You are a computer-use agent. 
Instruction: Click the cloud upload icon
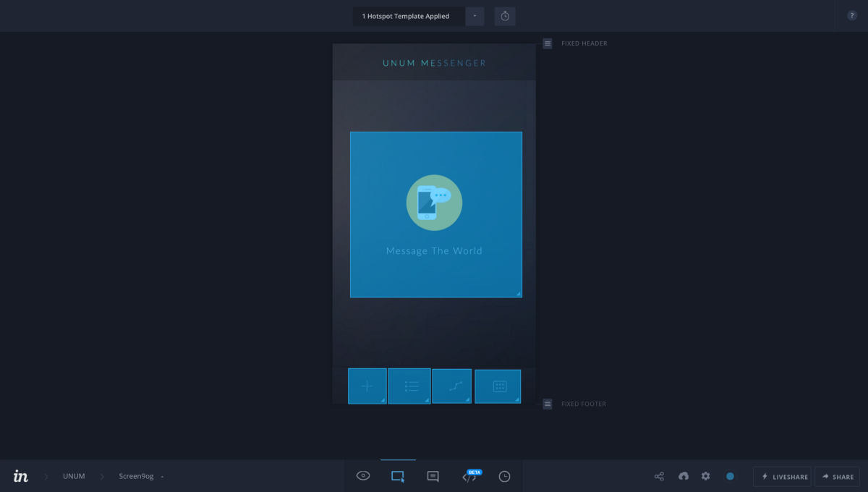pyautogui.click(x=684, y=476)
